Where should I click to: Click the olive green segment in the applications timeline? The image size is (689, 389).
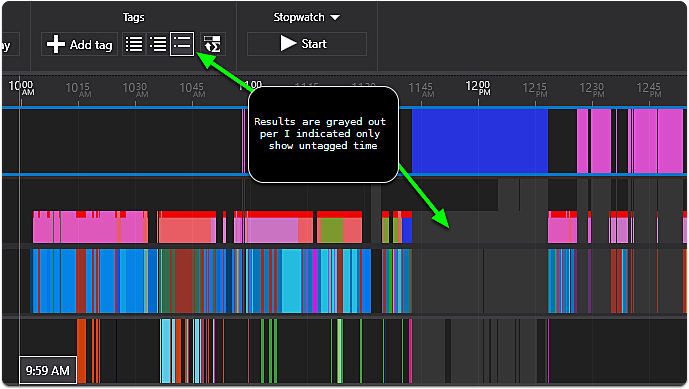(x=331, y=230)
